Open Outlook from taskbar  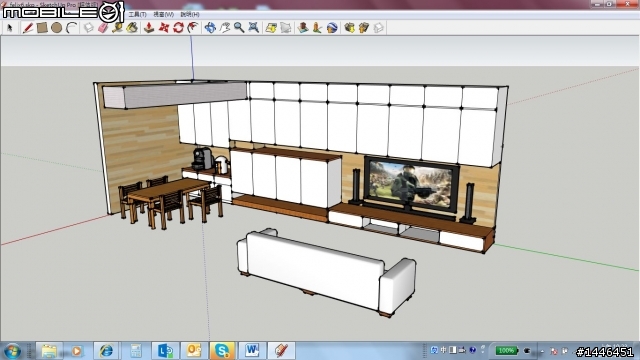(194, 351)
